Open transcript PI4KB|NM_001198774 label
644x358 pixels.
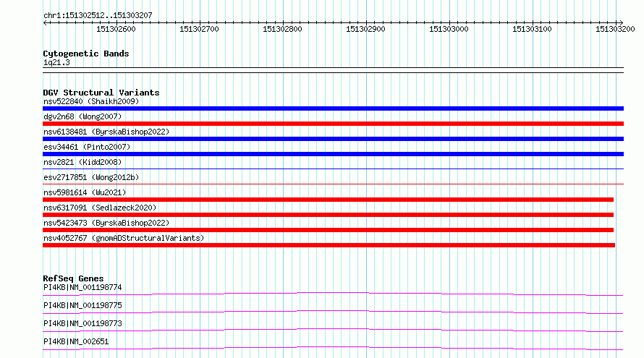coord(82,287)
